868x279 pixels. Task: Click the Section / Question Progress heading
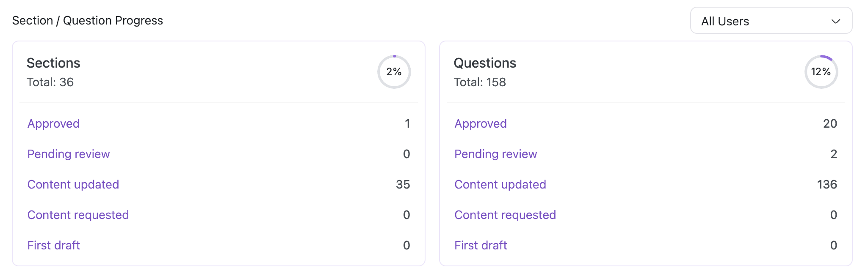click(88, 20)
